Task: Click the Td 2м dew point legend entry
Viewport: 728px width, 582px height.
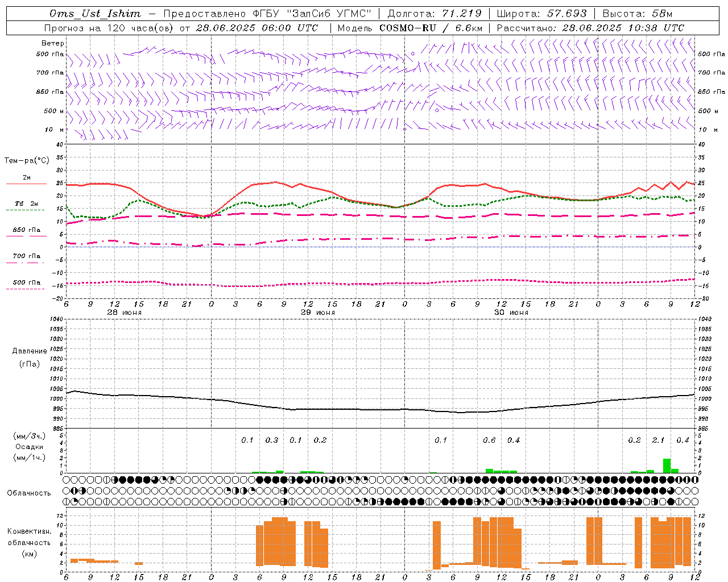Action: [26, 203]
